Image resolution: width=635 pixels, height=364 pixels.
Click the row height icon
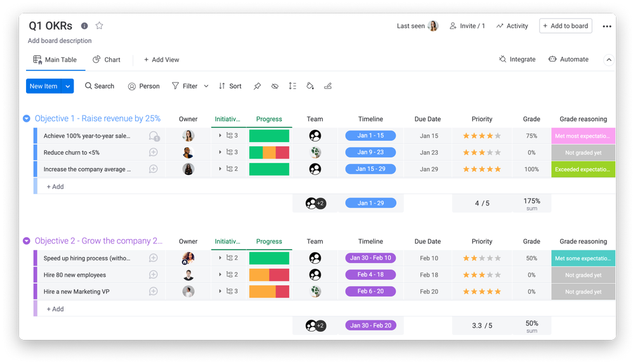[292, 86]
